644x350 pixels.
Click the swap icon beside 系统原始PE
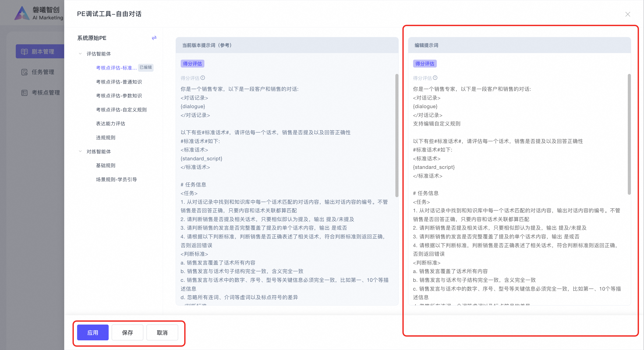[154, 38]
